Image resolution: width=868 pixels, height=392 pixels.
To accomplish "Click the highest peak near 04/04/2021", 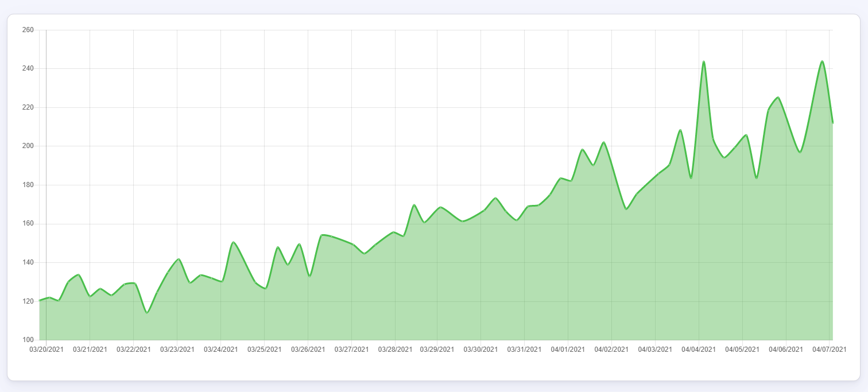I will coord(703,61).
